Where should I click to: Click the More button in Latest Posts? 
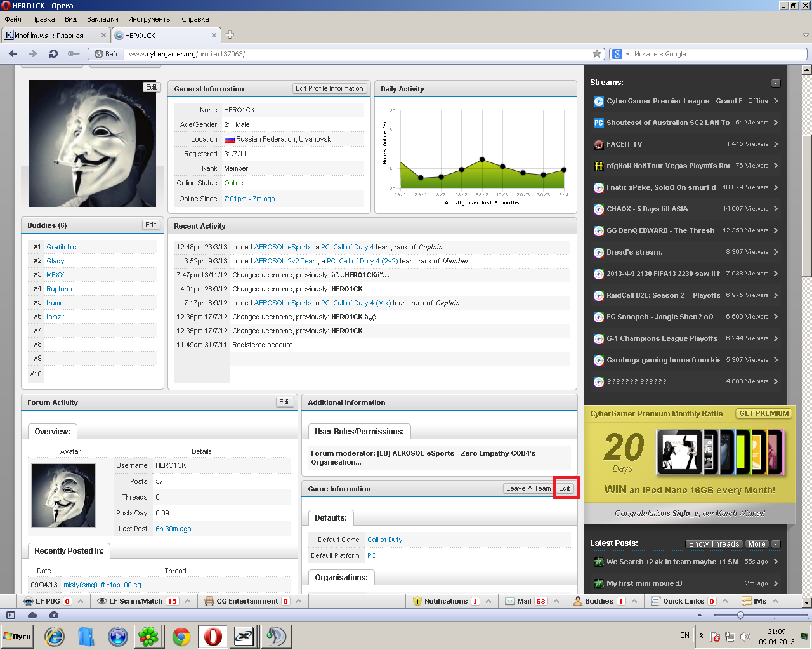point(756,544)
